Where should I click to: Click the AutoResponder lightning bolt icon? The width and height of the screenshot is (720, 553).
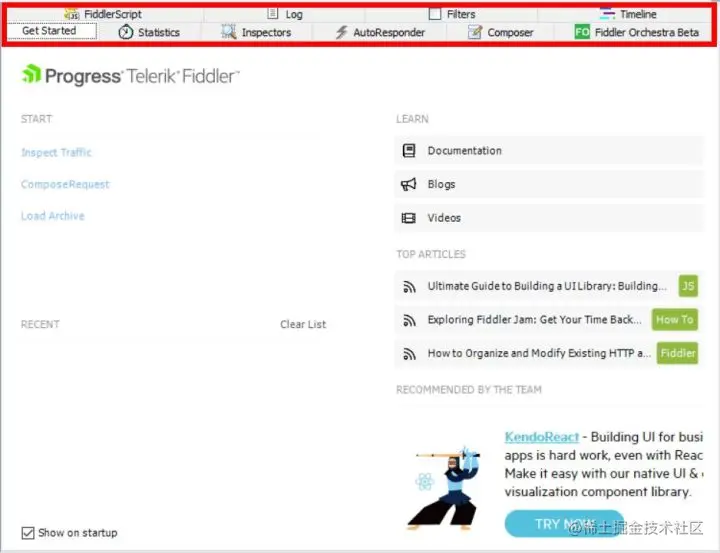click(x=341, y=32)
